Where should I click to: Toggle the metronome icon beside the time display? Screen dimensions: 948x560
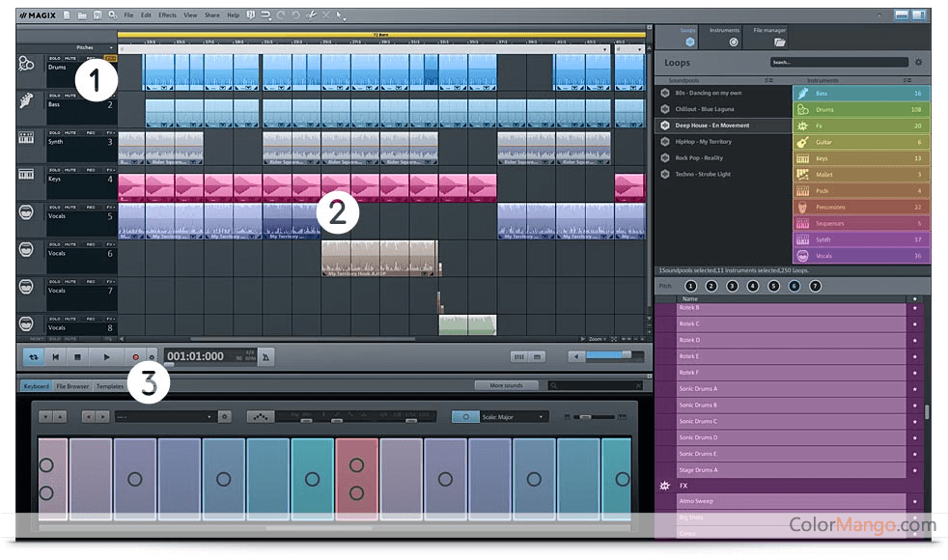coord(265,357)
